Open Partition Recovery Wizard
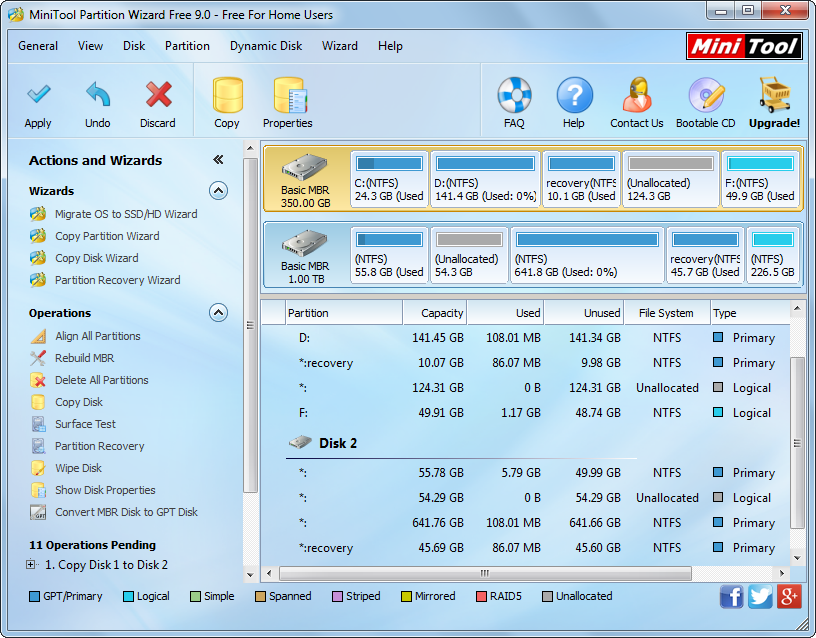 point(118,280)
